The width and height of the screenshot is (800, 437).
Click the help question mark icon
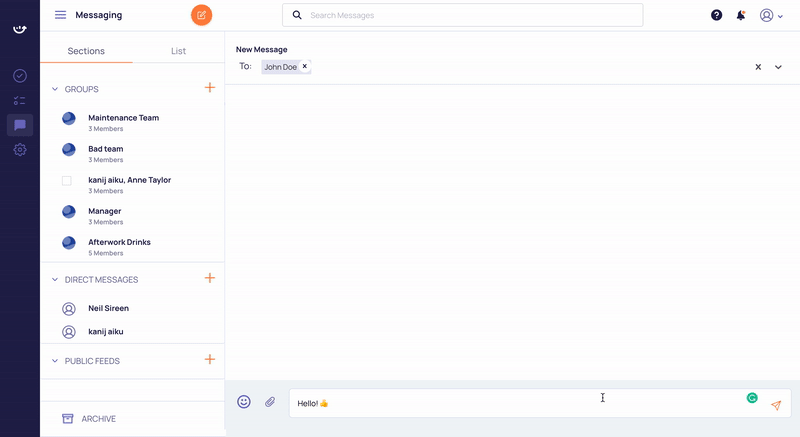click(716, 15)
